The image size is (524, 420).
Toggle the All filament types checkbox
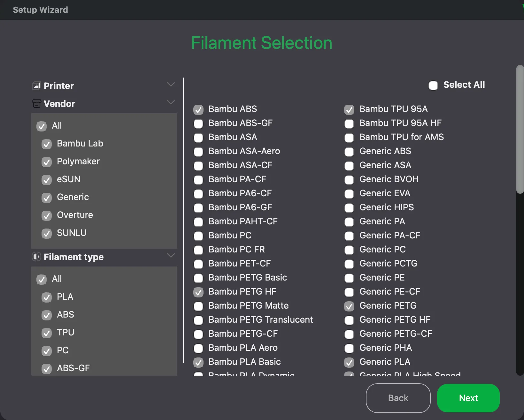pyautogui.click(x=42, y=279)
